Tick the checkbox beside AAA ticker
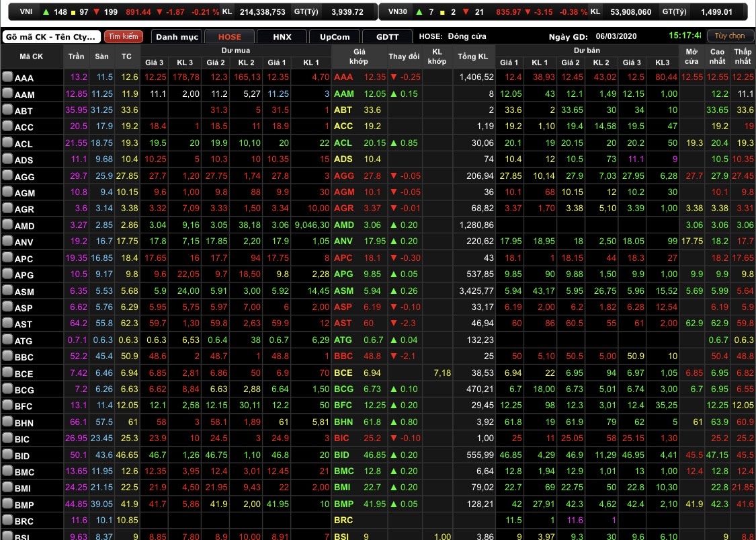This screenshot has height=540, width=756. [7, 77]
